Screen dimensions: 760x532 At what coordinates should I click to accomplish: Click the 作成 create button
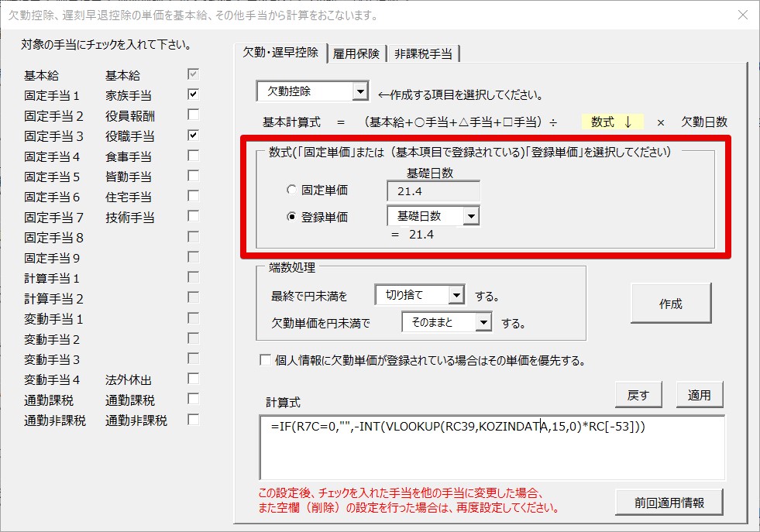[x=672, y=303]
